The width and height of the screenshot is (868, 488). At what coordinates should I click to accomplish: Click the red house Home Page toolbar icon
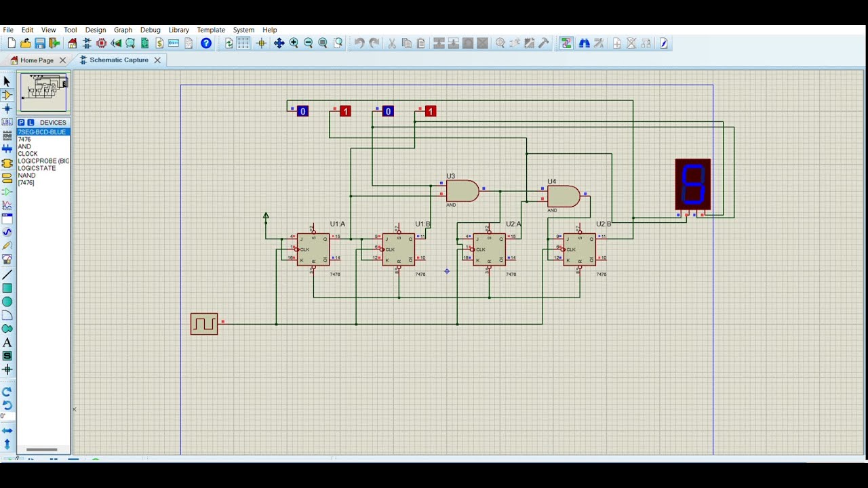(x=73, y=43)
